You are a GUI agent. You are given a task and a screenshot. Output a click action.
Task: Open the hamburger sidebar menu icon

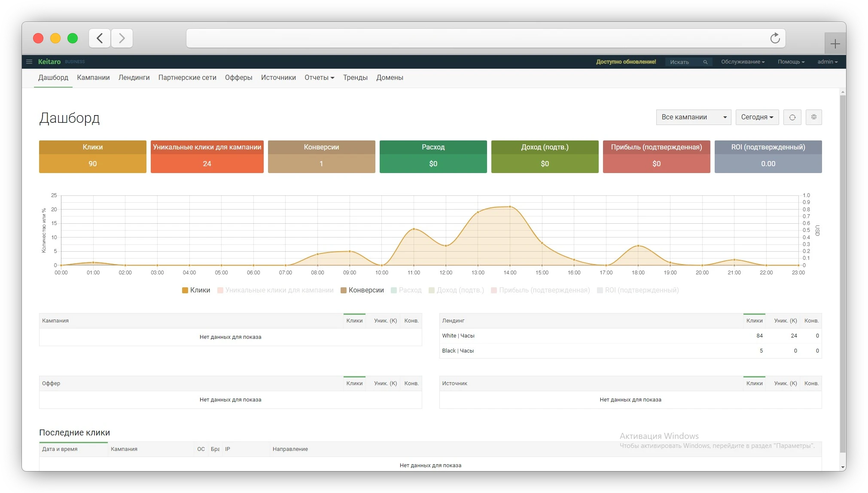tap(29, 62)
